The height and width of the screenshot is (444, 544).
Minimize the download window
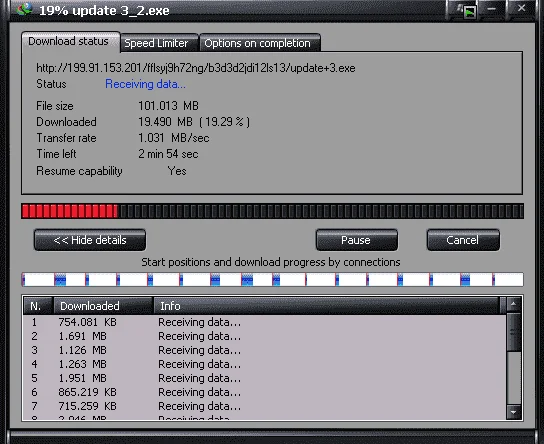point(491,9)
